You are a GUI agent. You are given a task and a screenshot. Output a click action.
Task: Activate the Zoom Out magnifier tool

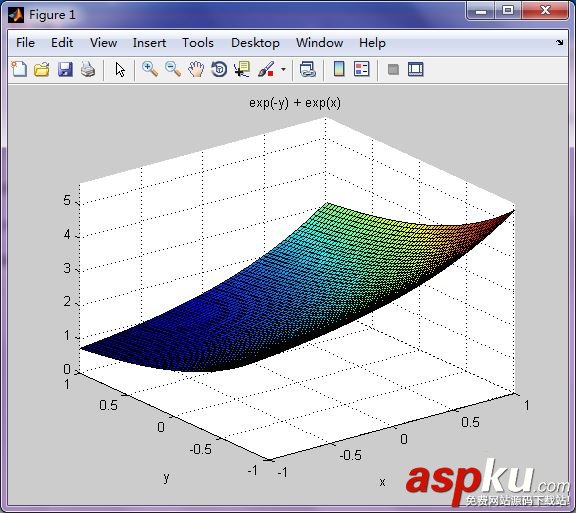(173, 69)
